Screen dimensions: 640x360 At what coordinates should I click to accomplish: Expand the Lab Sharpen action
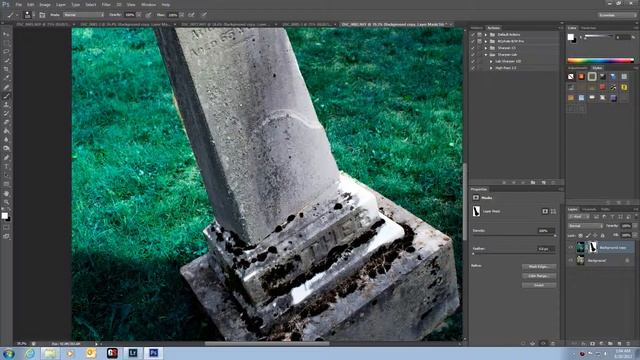click(491, 61)
